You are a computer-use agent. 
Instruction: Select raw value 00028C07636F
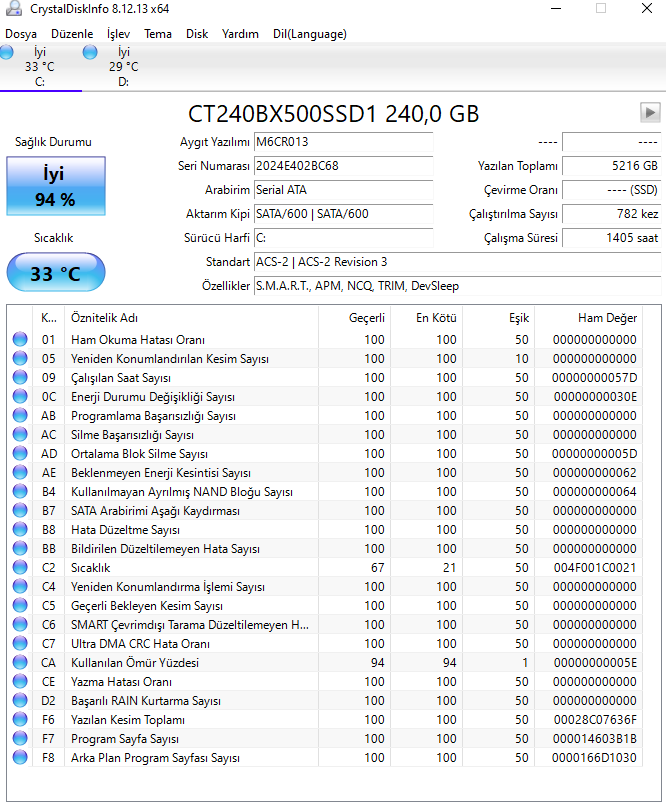(x=595, y=720)
